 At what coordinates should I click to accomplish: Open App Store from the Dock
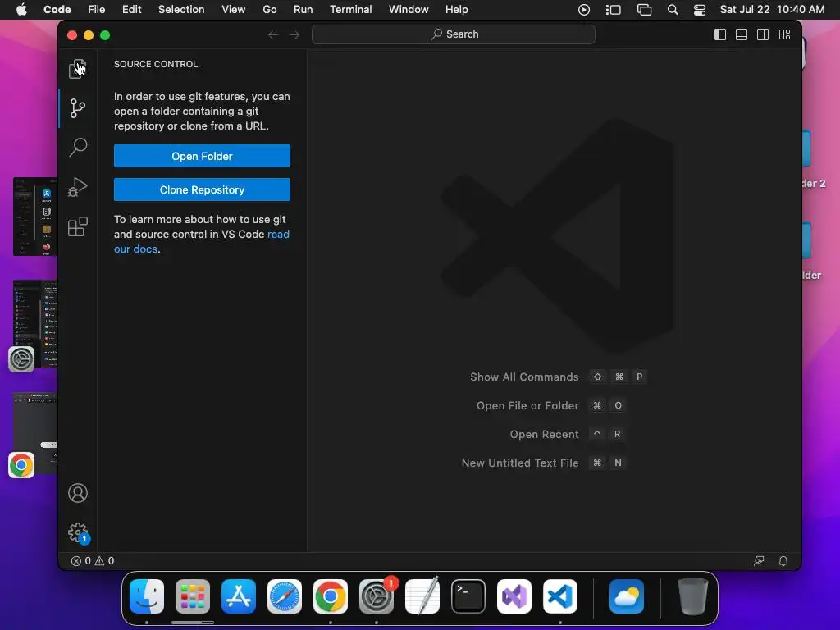tap(239, 596)
